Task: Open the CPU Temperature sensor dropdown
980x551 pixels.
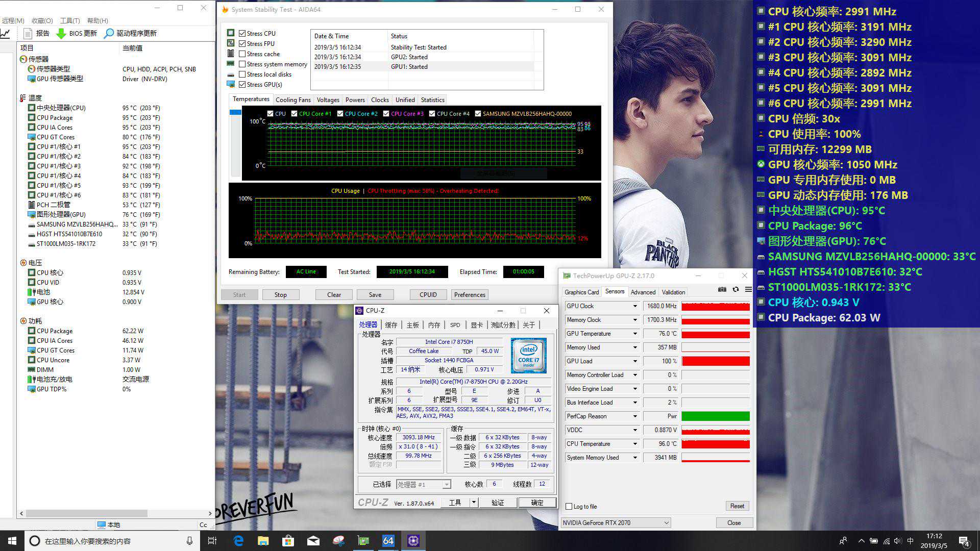Action: 635,444
